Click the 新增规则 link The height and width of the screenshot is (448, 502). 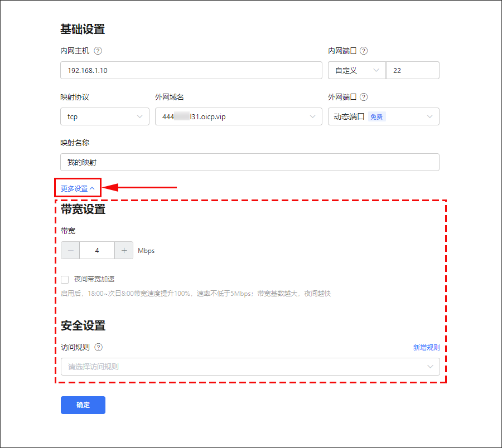(426, 347)
